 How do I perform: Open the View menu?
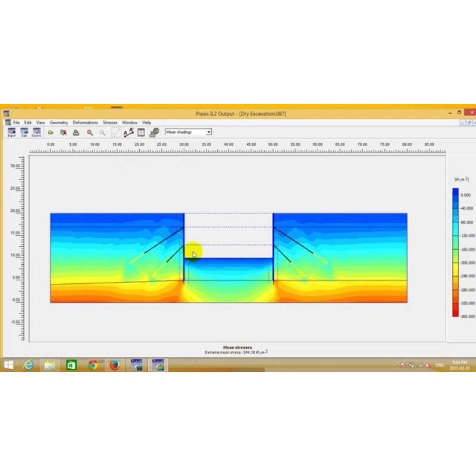[40, 123]
